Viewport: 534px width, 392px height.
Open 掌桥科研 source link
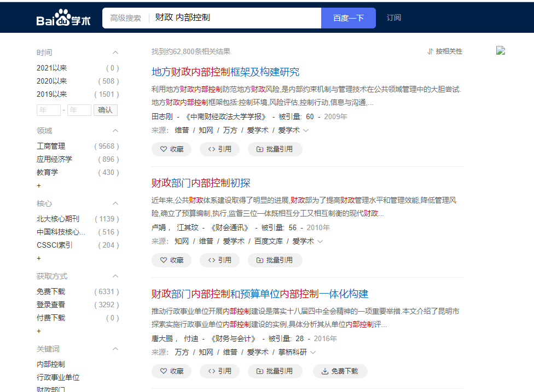(x=293, y=352)
